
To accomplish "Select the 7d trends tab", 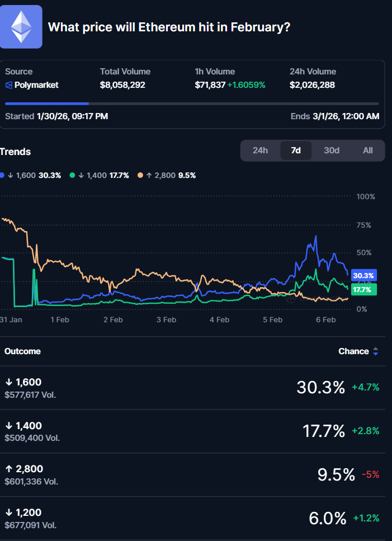I will [x=296, y=150].
